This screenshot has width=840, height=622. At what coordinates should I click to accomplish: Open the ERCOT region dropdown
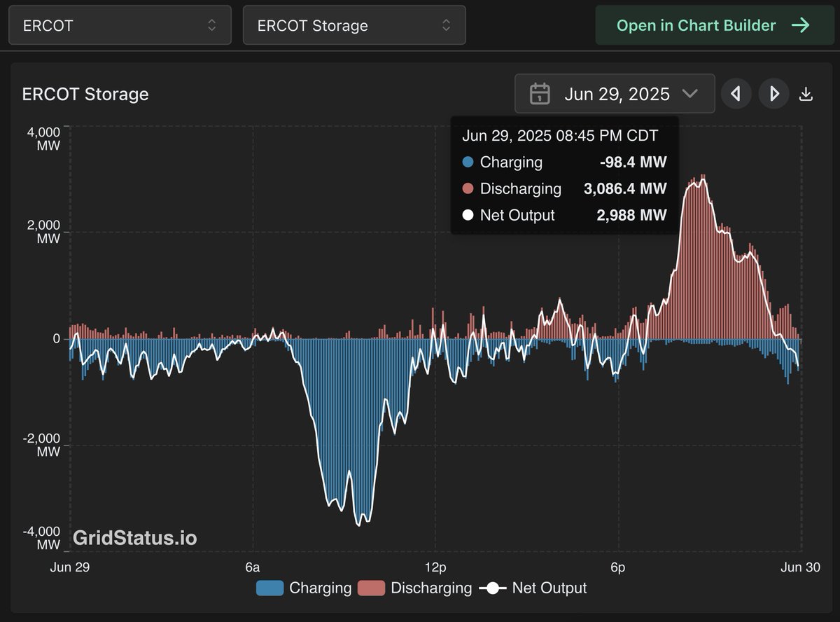[120, 25]
